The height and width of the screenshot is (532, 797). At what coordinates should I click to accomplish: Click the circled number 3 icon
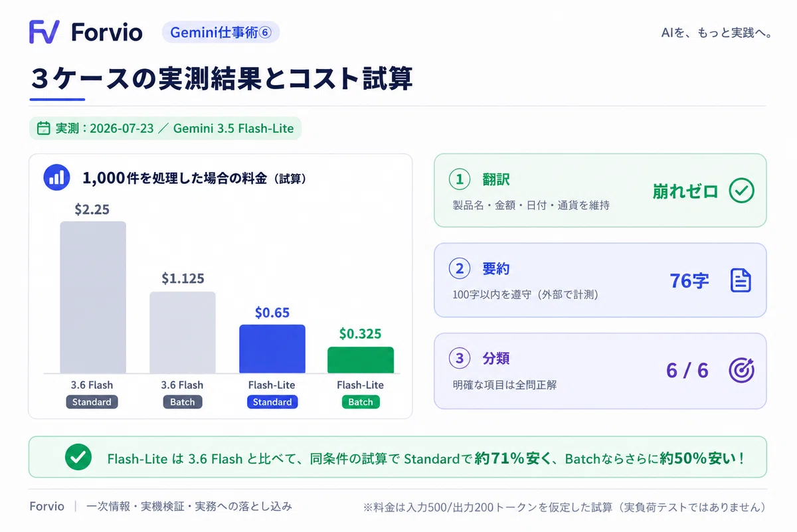point(460,359)
